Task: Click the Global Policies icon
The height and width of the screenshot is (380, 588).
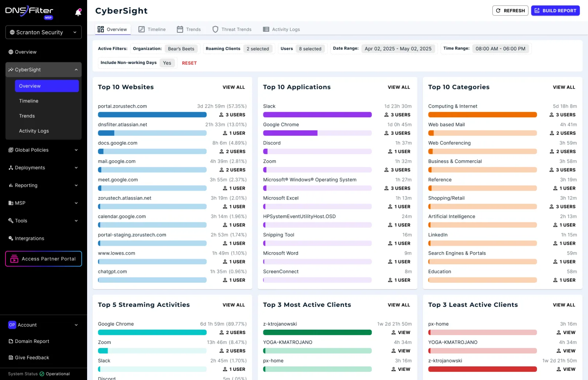Action: [11, 150]
